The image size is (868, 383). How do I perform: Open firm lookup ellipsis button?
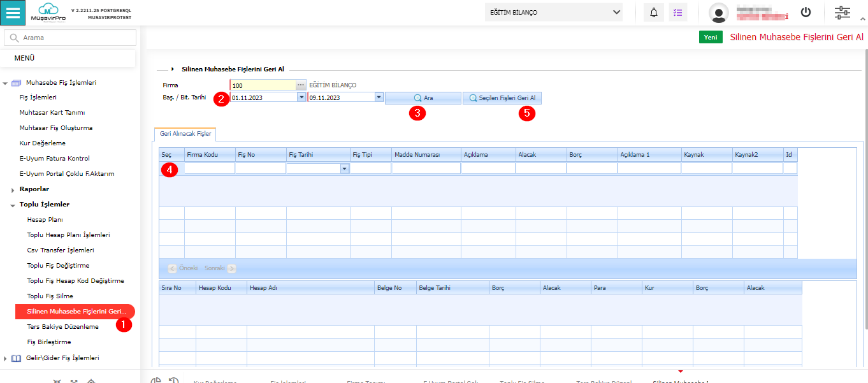301,85
